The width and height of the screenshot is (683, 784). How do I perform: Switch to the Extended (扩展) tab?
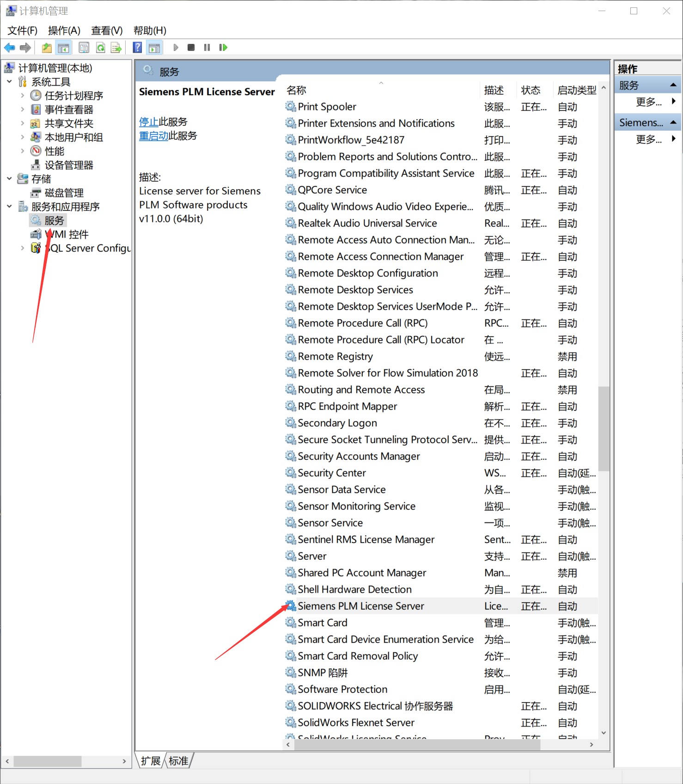[x=151, y=761]
